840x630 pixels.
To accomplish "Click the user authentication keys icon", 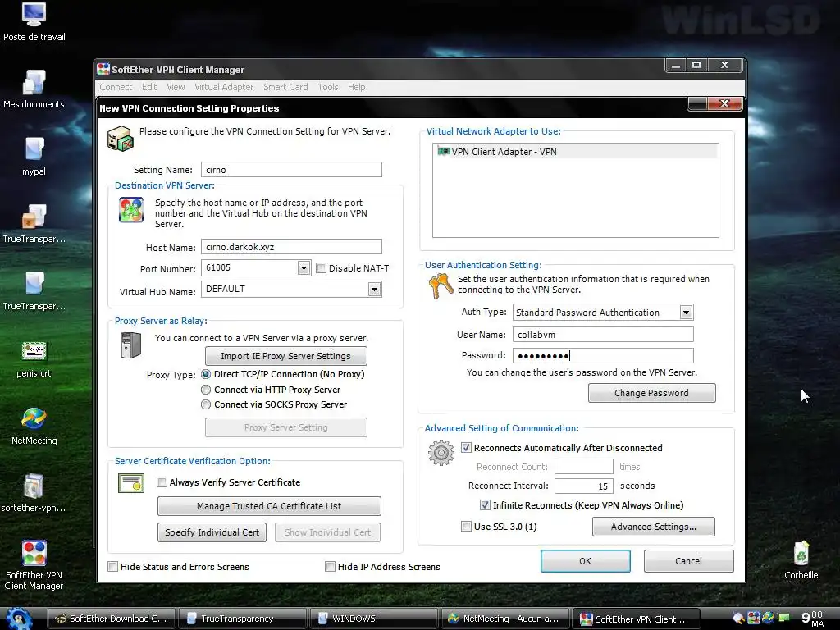I will click(x=441, y=285).
